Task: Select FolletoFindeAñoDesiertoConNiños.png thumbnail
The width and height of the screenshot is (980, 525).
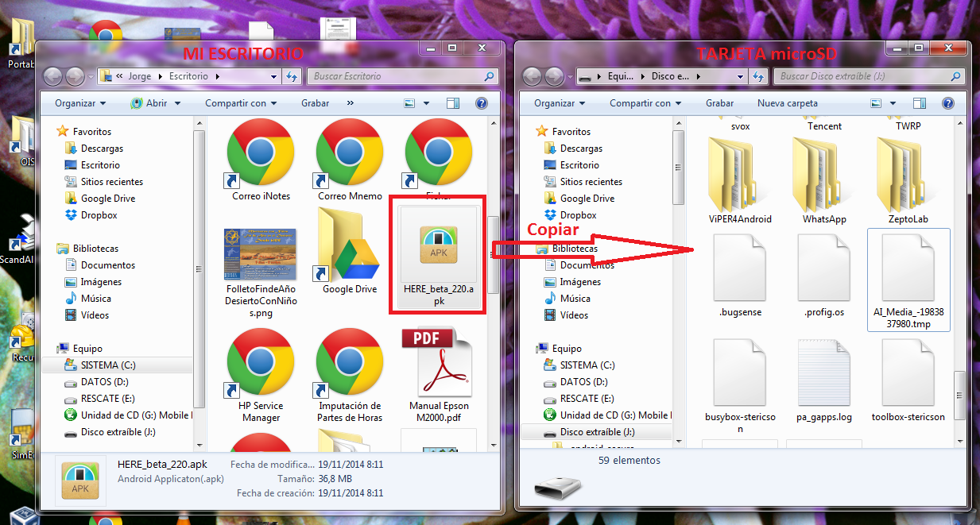Action: [261, 254]
